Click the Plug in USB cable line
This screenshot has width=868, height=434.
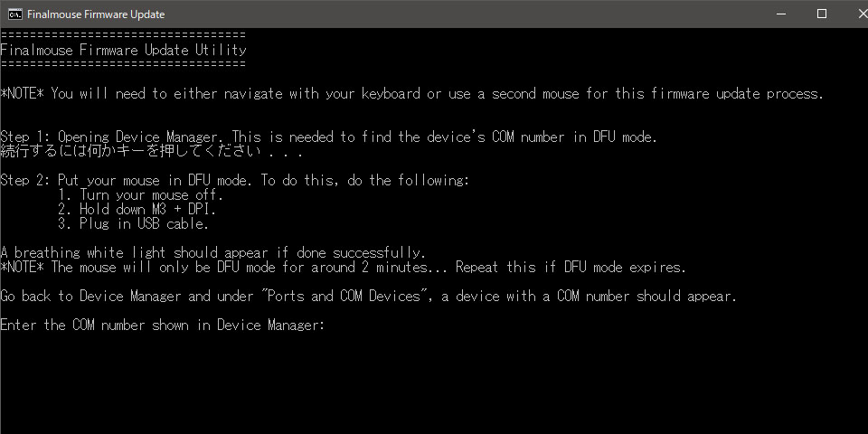[134, 224]
